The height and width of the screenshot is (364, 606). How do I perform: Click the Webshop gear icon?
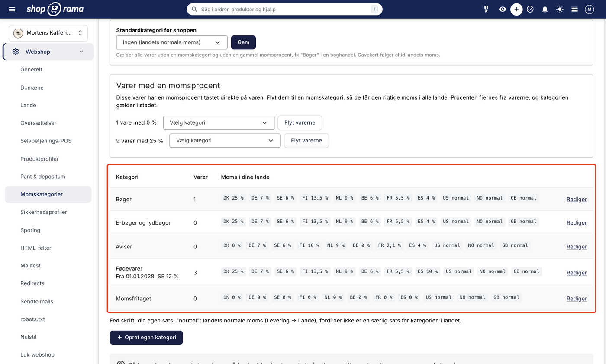click(x=16, y=52)
